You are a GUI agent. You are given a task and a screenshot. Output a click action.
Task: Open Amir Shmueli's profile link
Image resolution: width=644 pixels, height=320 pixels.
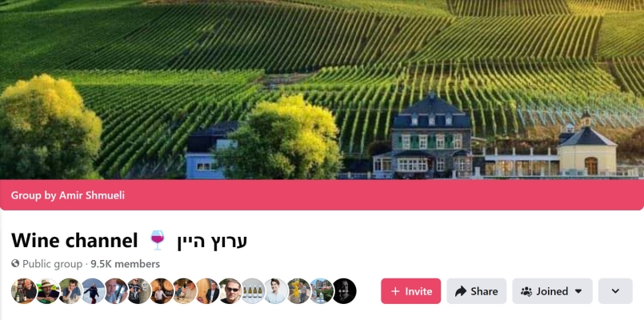tap(91, 195)
